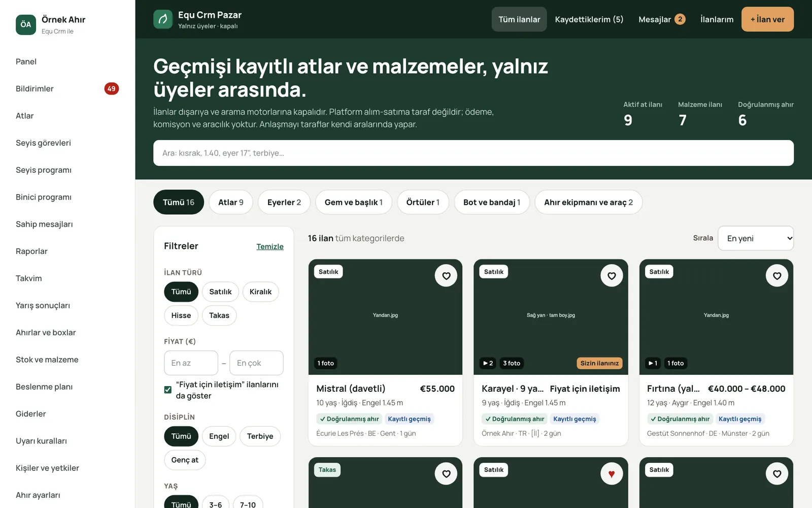Favorite the Fırtına listing heart icon
812x508 pixels.
tap(777, 276)
